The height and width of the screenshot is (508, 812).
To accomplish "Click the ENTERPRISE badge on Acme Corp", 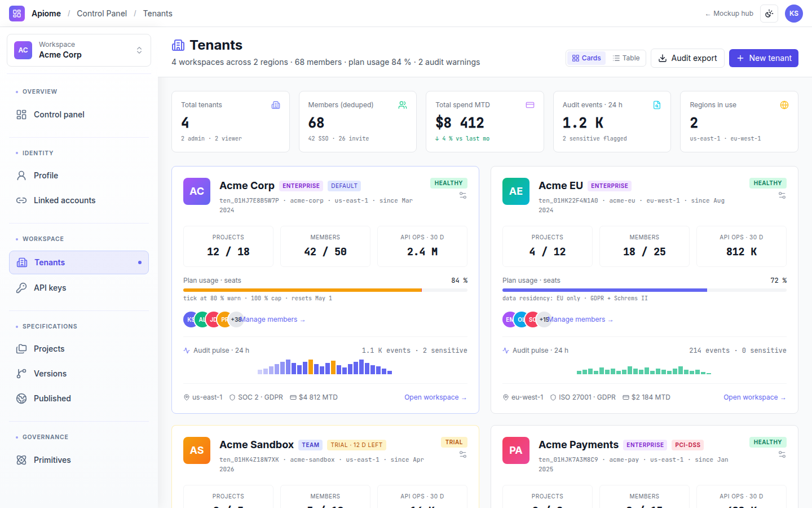I will click(x=301, y=186).
